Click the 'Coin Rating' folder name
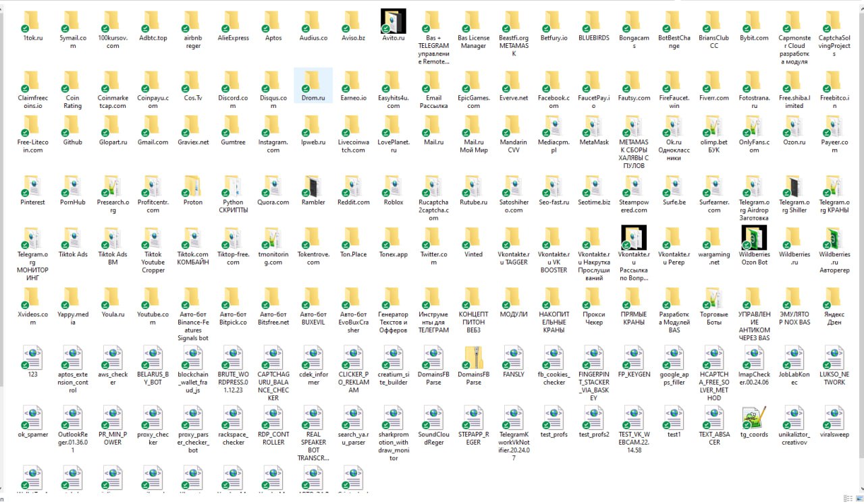The image size is (864, 504). (x=72, y=103)
